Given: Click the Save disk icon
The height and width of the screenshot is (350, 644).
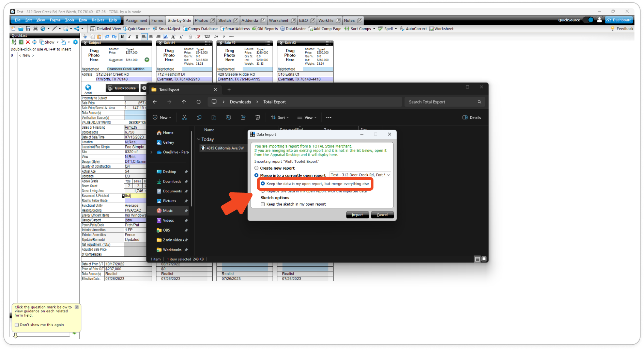Looking at the screenshot, I should (x=28, y=29).
